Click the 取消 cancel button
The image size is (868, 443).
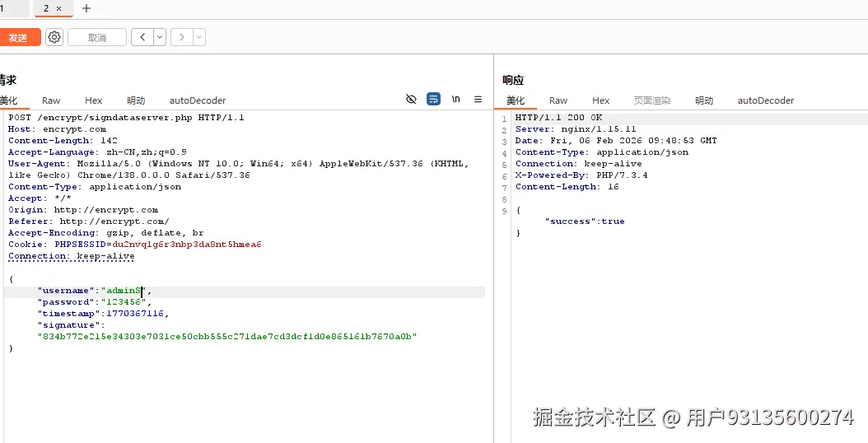point(97,37)
